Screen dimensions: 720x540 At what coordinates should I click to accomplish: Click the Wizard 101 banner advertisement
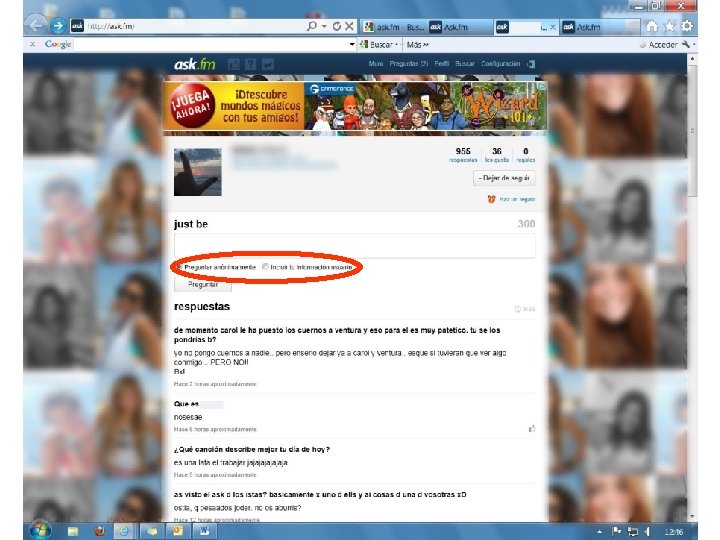pos(355,106)
